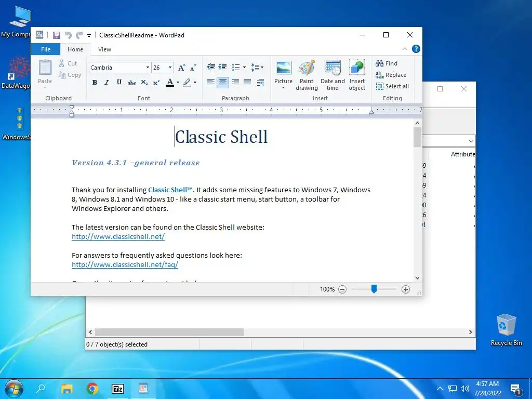Click the zoom in plus button

coord(405,289)
